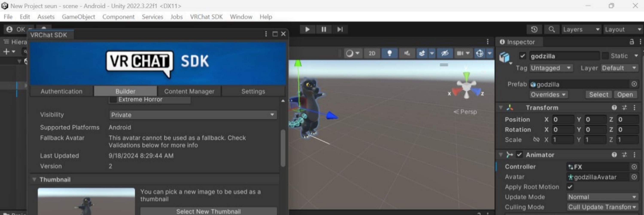This screenshot has width=644, height=215.
Task: Switch to the Authentication tab in VRChat SDK
Action: tap(61, 91)
